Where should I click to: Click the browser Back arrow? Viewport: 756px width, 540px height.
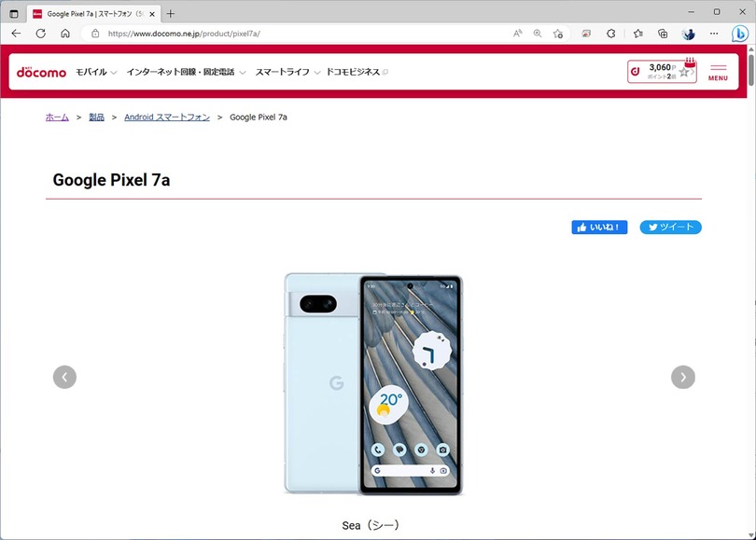(x=16, y=33)
